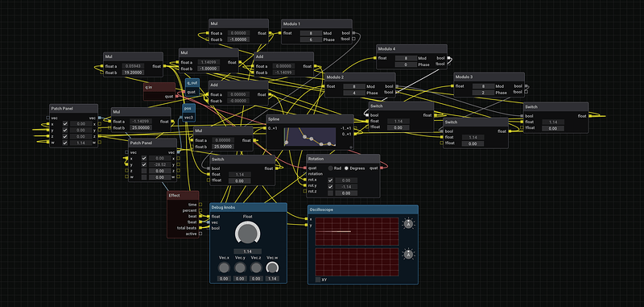644x307 pixels.
Task: Click the y value -28.52 in Patch Panel
Action: 159,164
